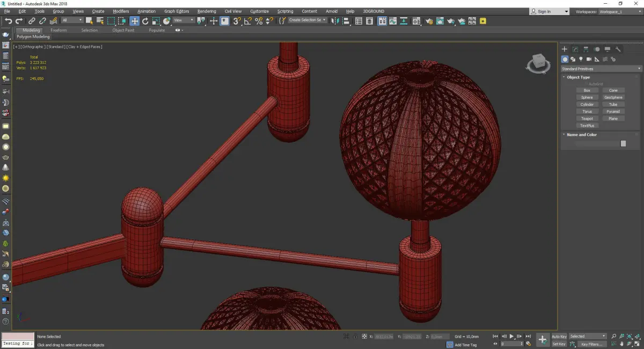The image size is (644, 349).
Task: Open Select by Name list
Action: (100, 21)
